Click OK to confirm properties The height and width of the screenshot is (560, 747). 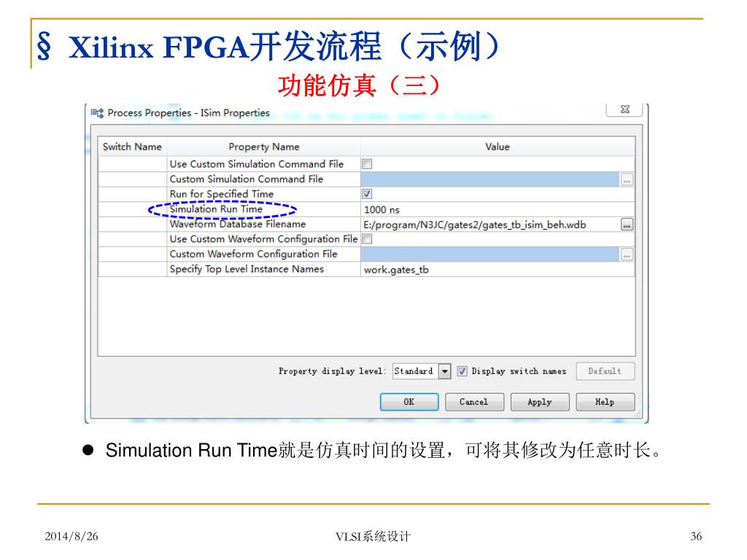click(x=409, y=402)
